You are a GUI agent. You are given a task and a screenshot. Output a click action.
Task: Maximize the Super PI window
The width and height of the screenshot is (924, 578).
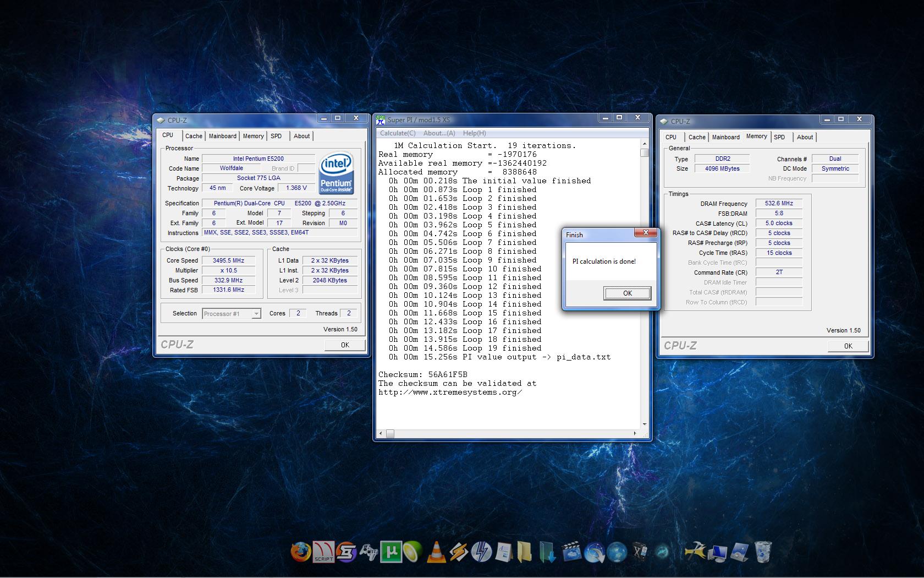[619, 118]
